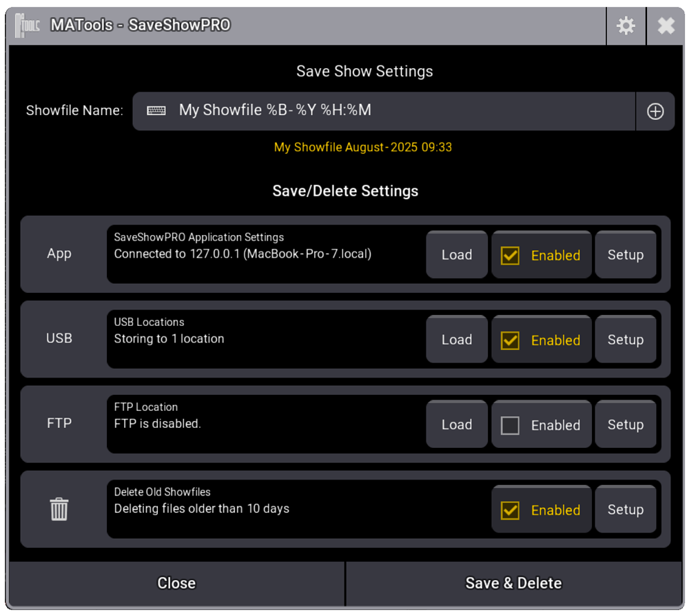689x616 pixels.
Task: Open the settings gear in the title bar
Action: click(626, 25)
